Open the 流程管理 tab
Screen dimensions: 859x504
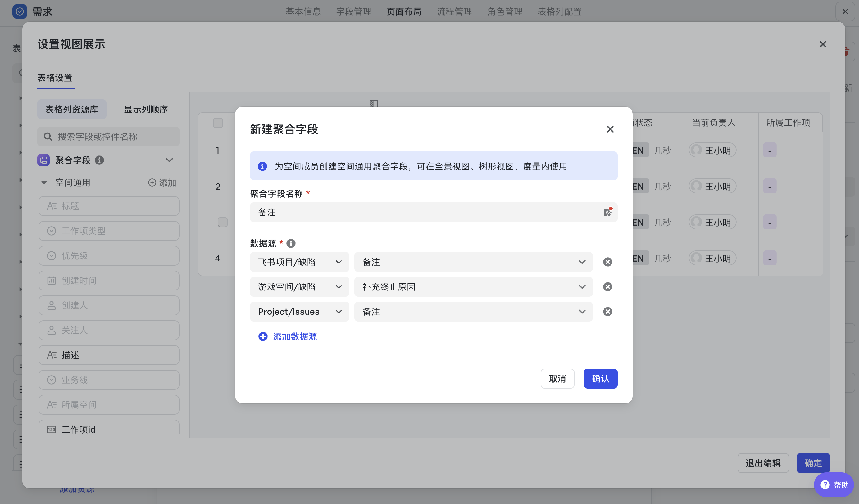pyautogui.click(x=454, y=11)
